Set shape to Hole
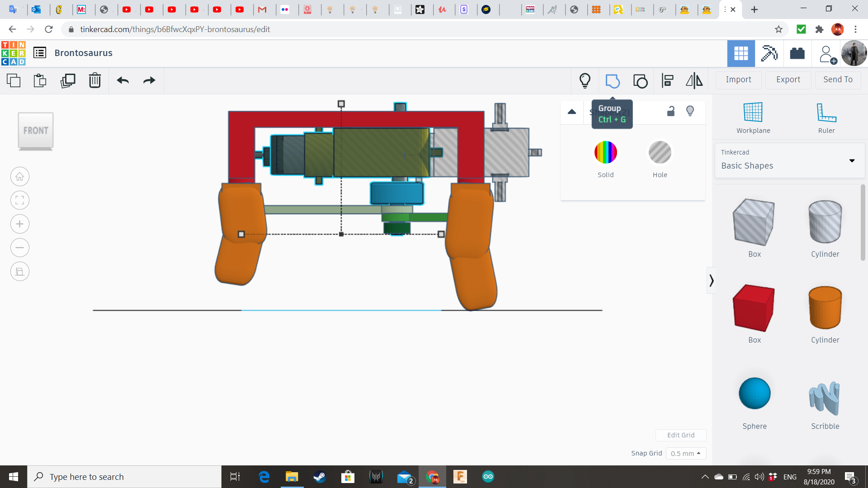The height and width of the screenshot is (488, 868). coord(660,152)
